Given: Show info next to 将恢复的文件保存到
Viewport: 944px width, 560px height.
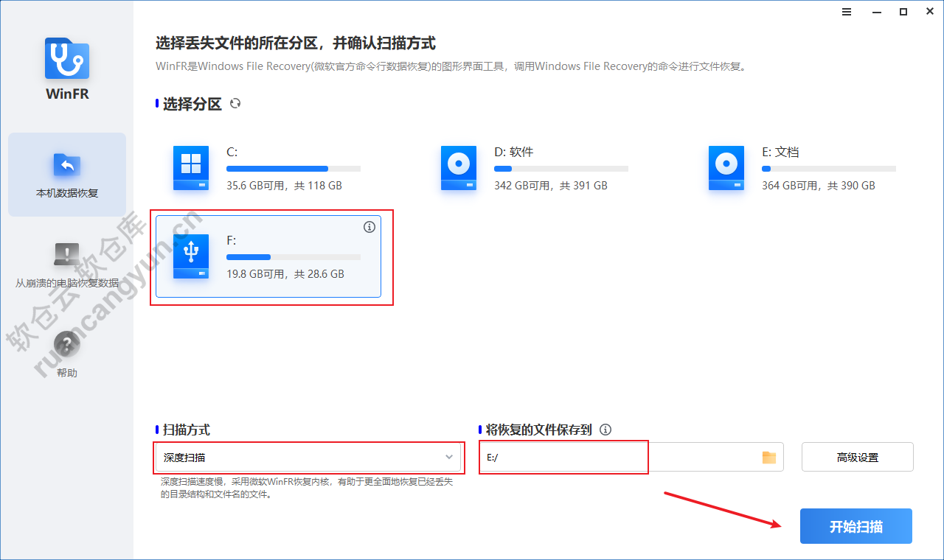Looking at the screenshot, I should point(605,430).
